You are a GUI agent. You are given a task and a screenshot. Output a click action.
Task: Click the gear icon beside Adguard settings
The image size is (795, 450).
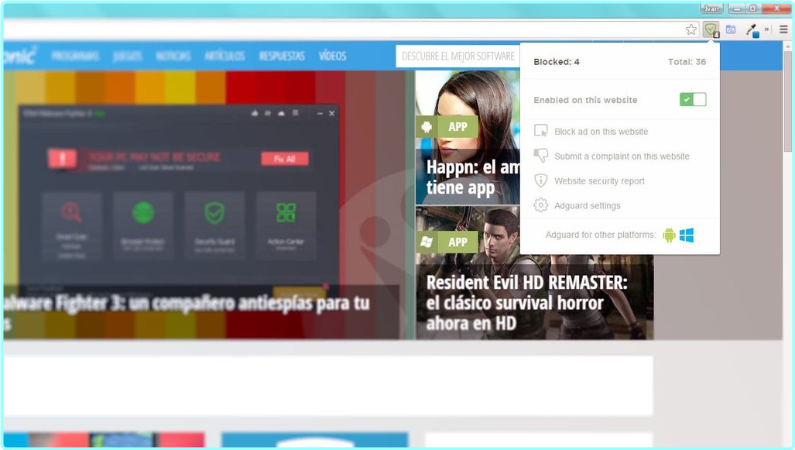(x=541, y=205)
